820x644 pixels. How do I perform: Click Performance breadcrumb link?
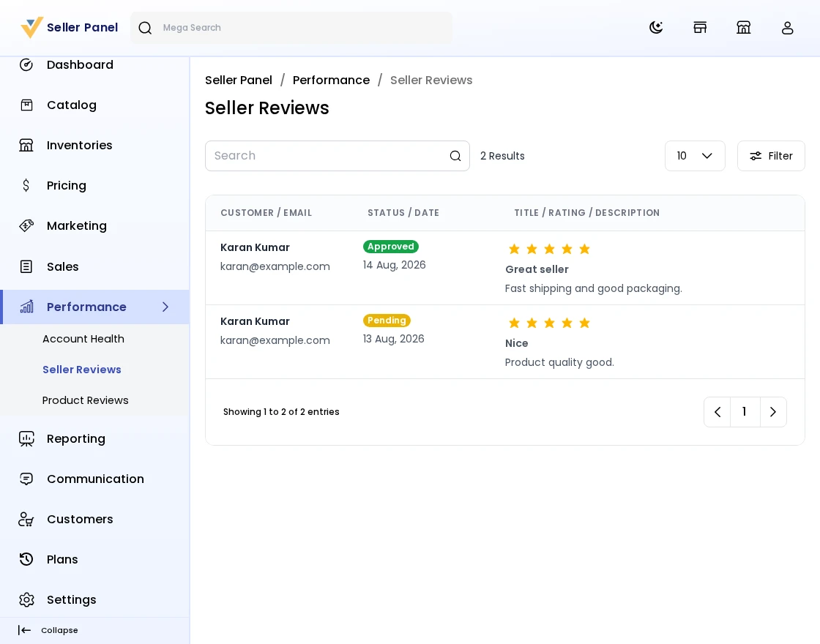[x=331, y=80]
